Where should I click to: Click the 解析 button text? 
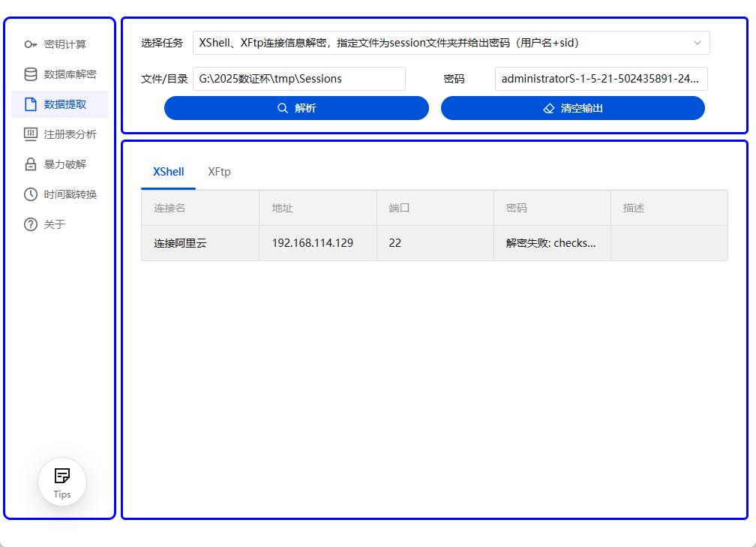305,108
